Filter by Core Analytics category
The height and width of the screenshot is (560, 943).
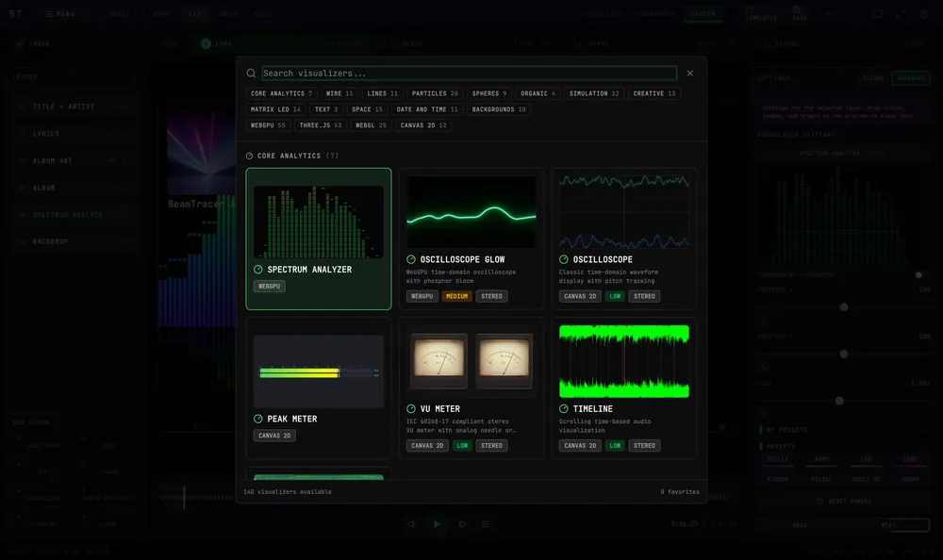pos(281,93)
